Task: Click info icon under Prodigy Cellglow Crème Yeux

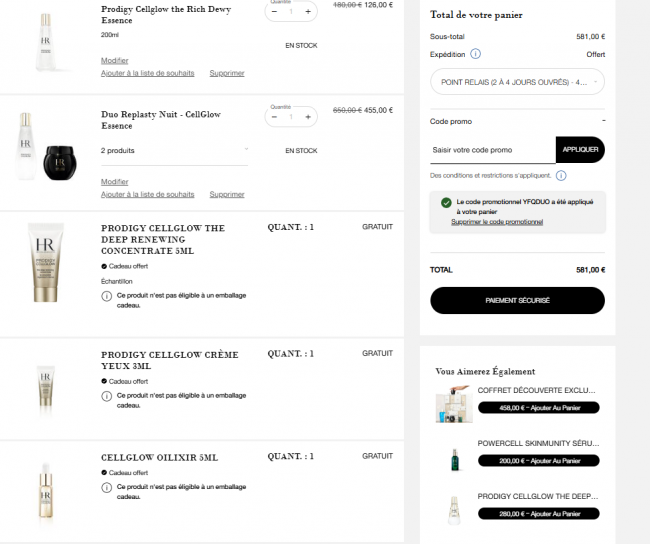Action: (x=107, y=396)
